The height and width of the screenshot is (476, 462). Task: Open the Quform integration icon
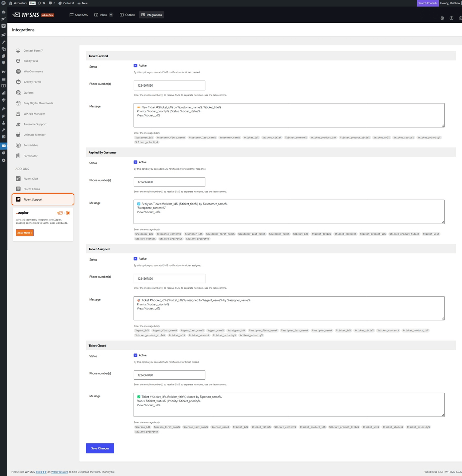pyautogui.click(x=18, y=92)
